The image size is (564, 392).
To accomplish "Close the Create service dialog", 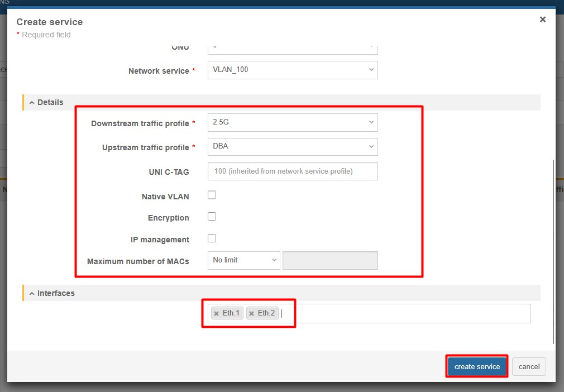I will coord(542,20).
